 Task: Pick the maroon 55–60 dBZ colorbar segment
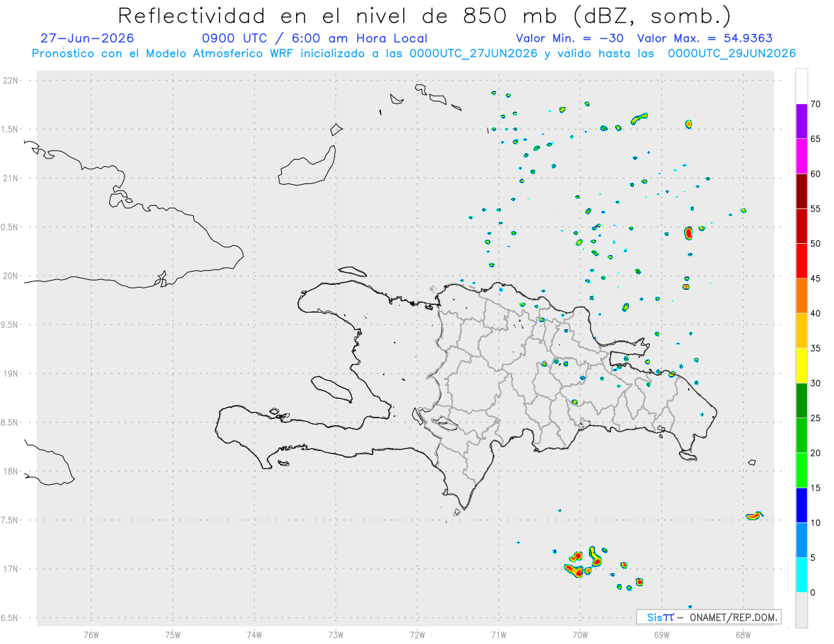pyautogui.click(x=801, y=191)
